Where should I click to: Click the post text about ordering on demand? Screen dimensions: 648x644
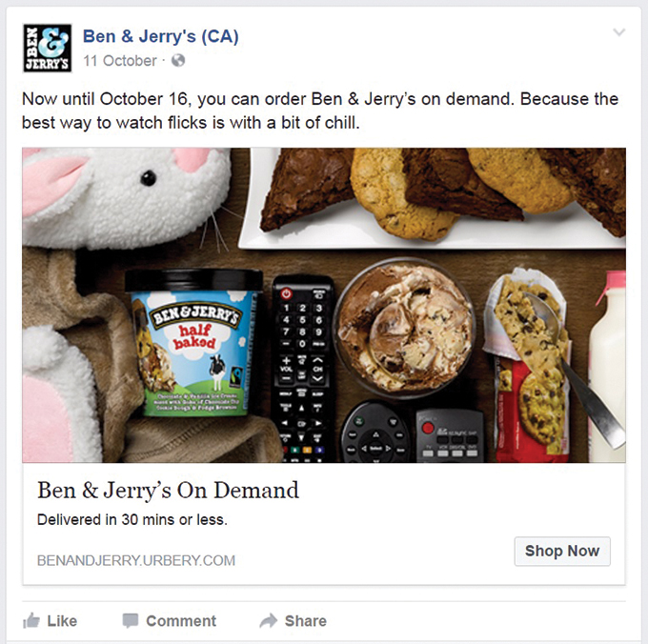320,111
